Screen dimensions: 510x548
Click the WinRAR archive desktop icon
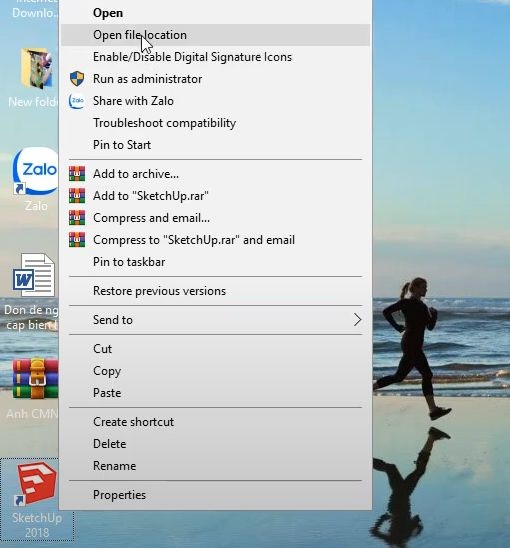point(35,378)
